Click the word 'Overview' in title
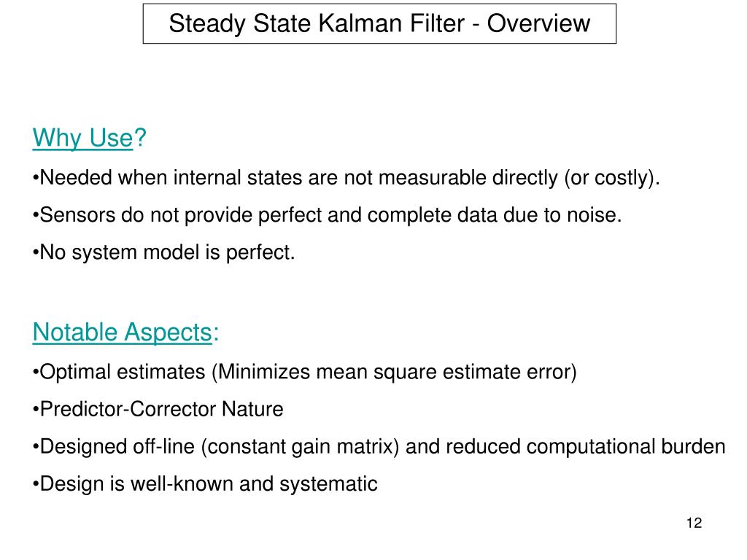The width and height of the screenshot is (747, 560). pos(538,24)
